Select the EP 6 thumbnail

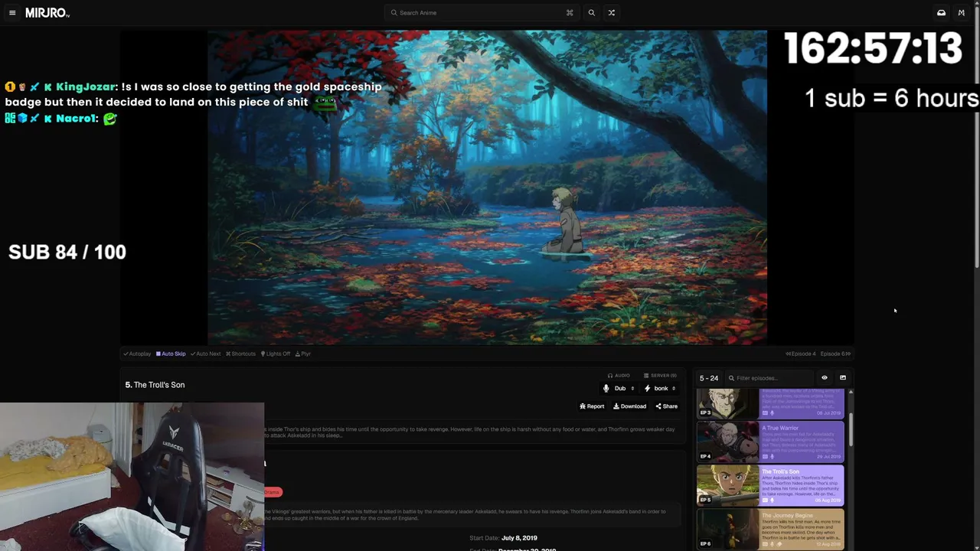click(727, 529)
